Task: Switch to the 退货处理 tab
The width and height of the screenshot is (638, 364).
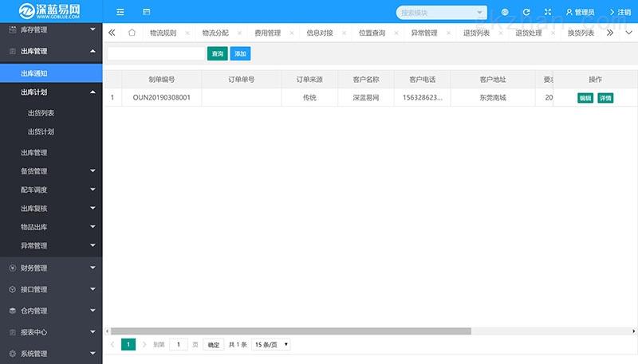Action: pos(529,33)
